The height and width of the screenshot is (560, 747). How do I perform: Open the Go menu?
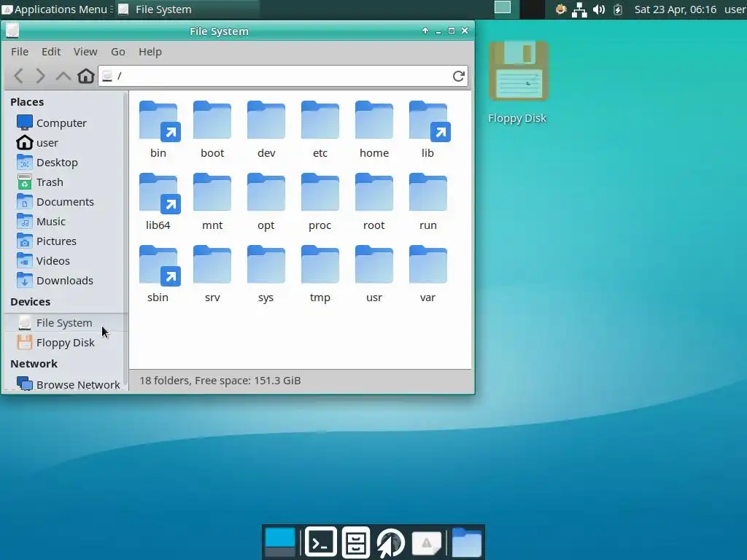117,52
